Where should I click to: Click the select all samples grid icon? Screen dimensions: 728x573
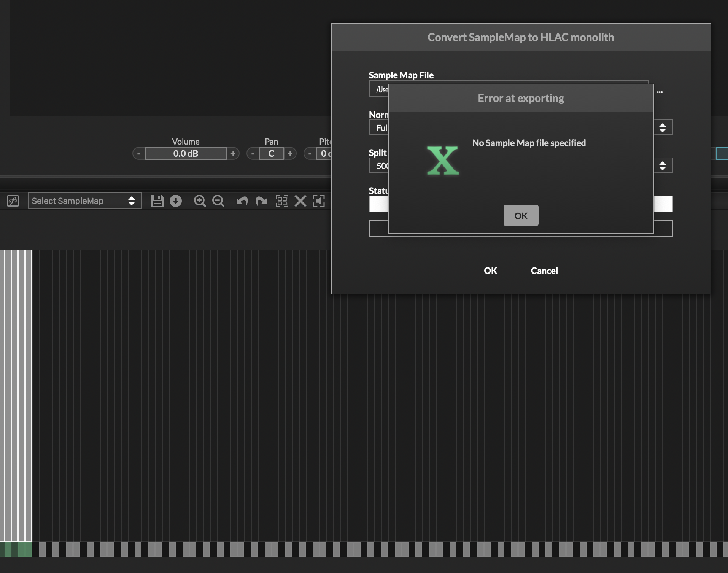pos(282,201)
